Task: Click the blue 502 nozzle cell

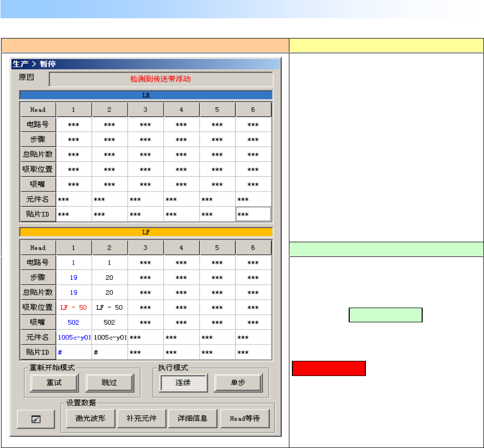Action: coord(73,322)
